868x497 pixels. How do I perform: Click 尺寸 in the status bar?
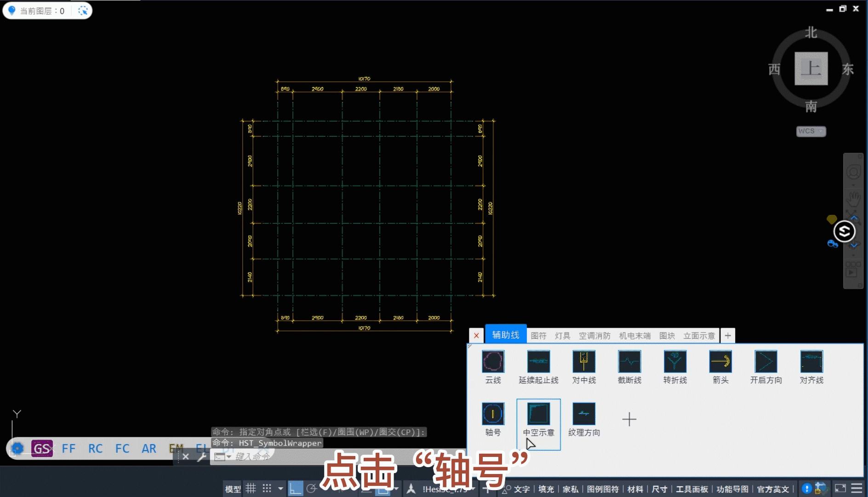click(659, 489)
